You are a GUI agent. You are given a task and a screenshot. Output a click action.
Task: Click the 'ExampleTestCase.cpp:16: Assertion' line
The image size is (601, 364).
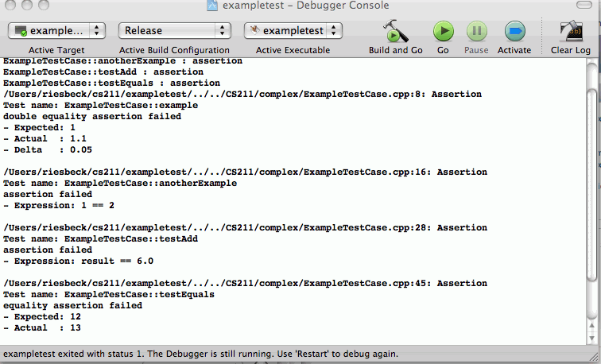pyautogui.click(x=246, y=172)
